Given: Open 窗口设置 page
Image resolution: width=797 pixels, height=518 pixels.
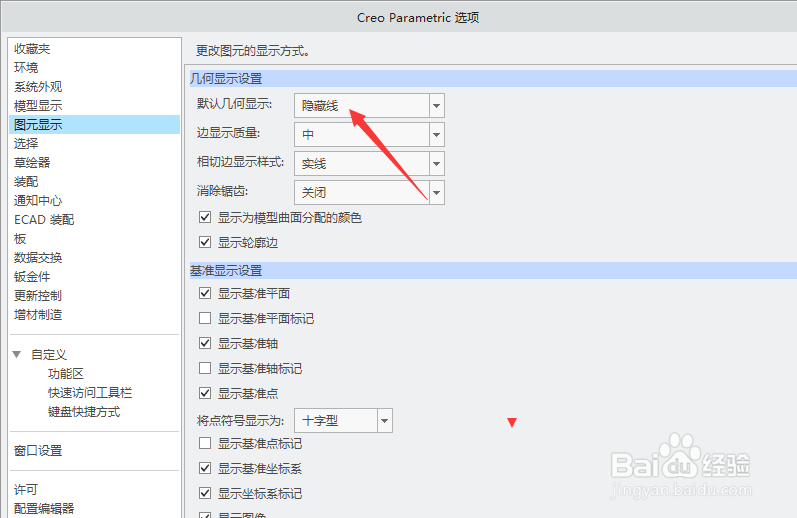Looking at the screenshot, I should pyautogui.click(x=38, y=451).
